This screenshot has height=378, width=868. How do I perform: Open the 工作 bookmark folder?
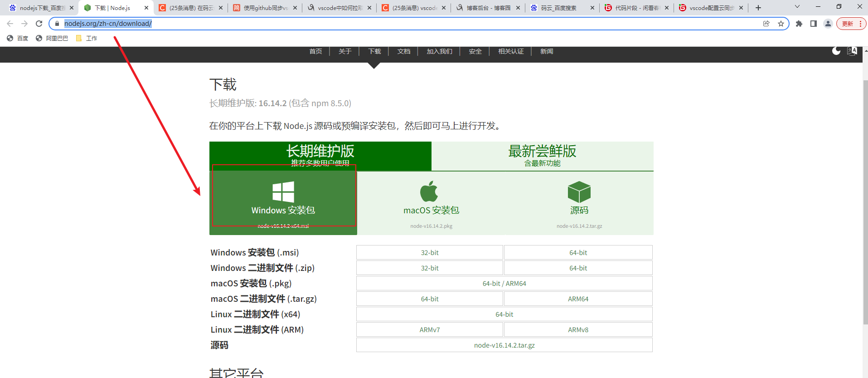tap(87, 38)
